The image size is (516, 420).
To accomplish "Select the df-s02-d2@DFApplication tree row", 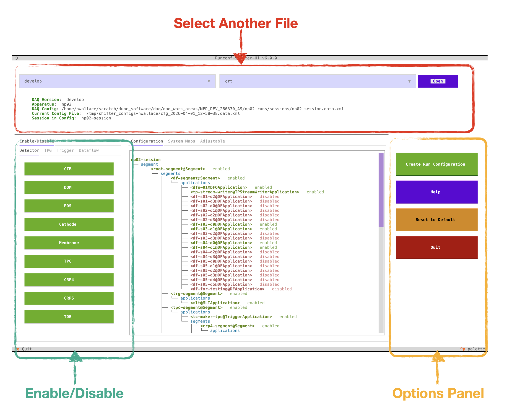I will click(x=235, y=215).
